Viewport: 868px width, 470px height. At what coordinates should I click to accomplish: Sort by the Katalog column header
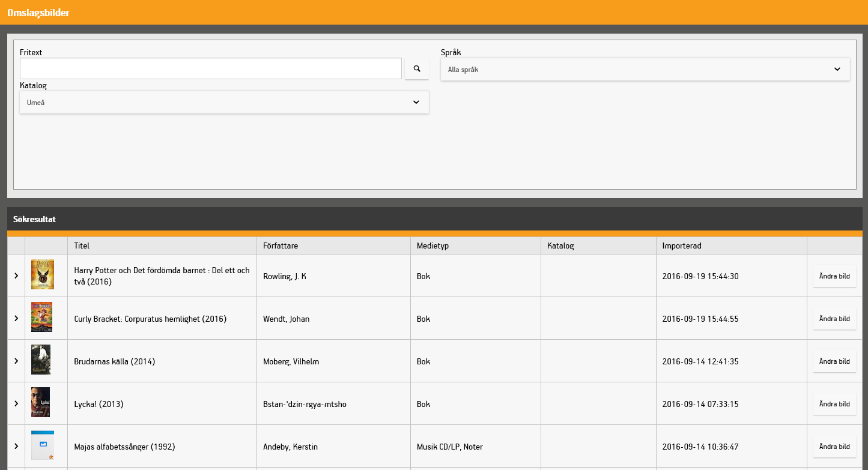pos(598,246)
